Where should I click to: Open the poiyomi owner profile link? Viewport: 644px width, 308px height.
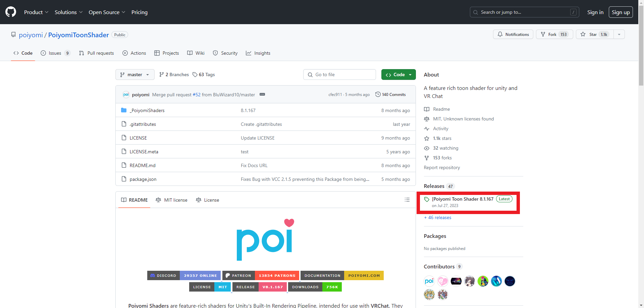(x=31, y=35)
